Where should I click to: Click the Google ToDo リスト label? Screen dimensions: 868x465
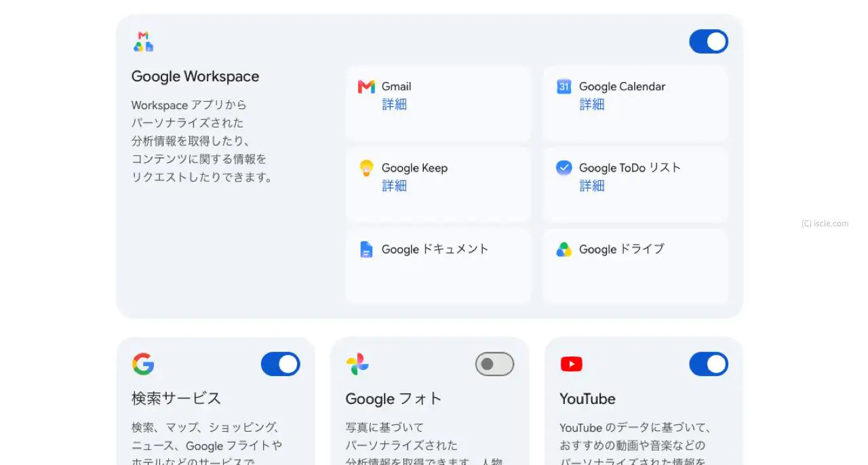point(630,168)
